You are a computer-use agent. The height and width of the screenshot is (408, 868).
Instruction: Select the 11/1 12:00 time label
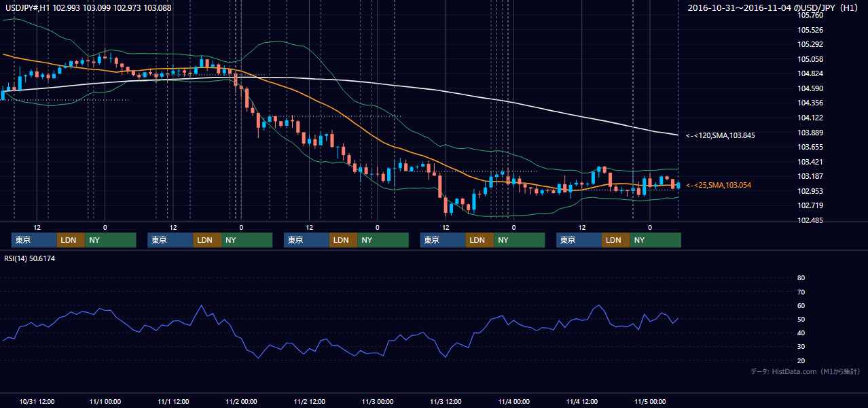click(x=173, y=402)
